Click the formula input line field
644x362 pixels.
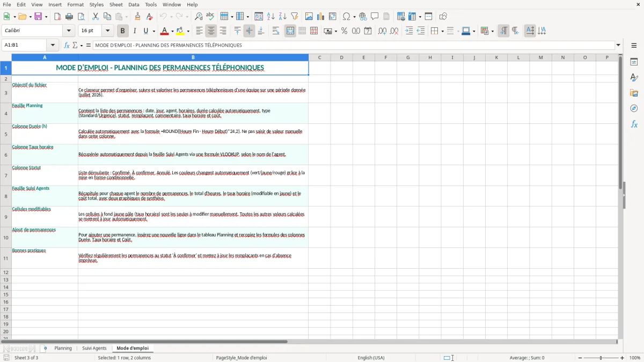(354, 45)
